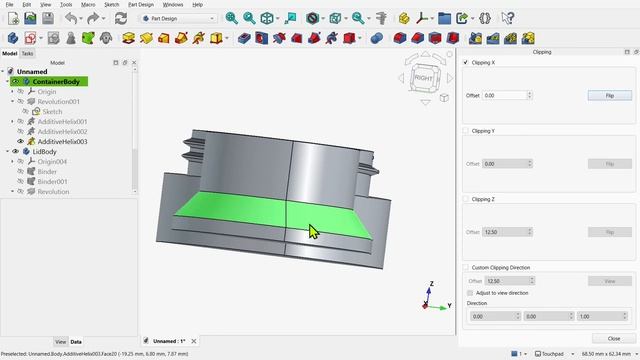Click the Undo arrow icon
Screen dimensions: 640x360
click(71, 18)
